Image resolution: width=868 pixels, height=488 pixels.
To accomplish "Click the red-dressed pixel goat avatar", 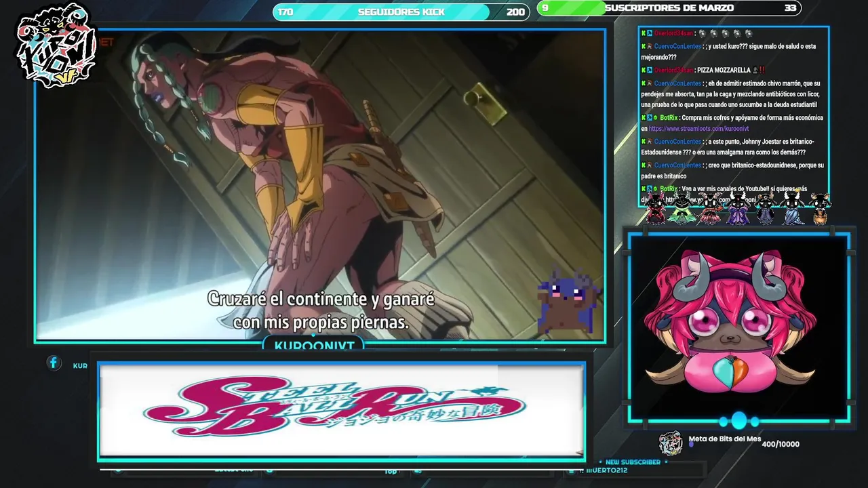I will (x=656, y=209).
